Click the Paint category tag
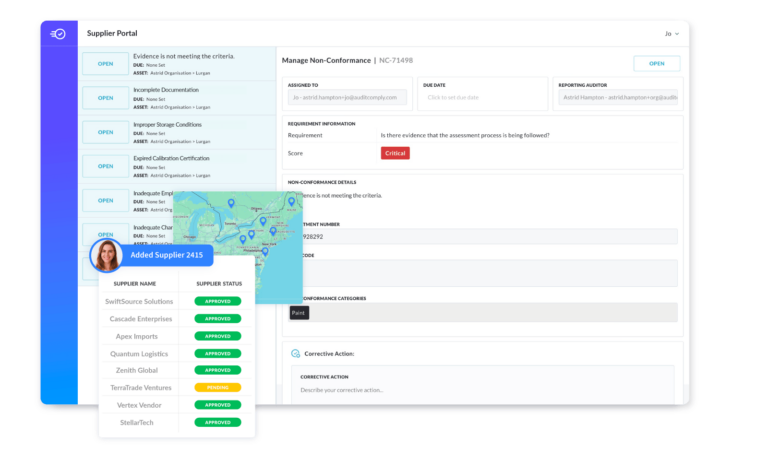768x470 pixels. (299, 313)
